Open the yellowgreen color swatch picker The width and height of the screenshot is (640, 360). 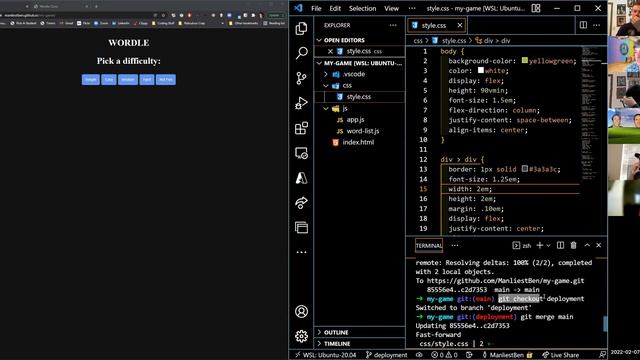(x=524, y=61)
